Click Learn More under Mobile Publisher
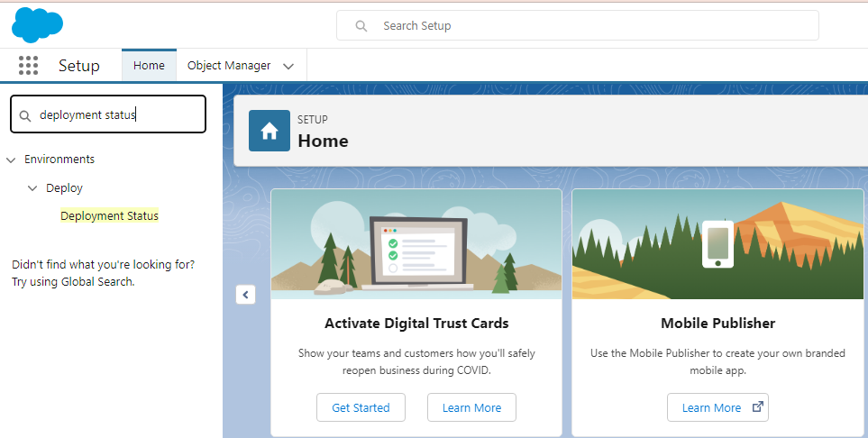Screen dimensions: 868x438 click(x=711, y=407)
